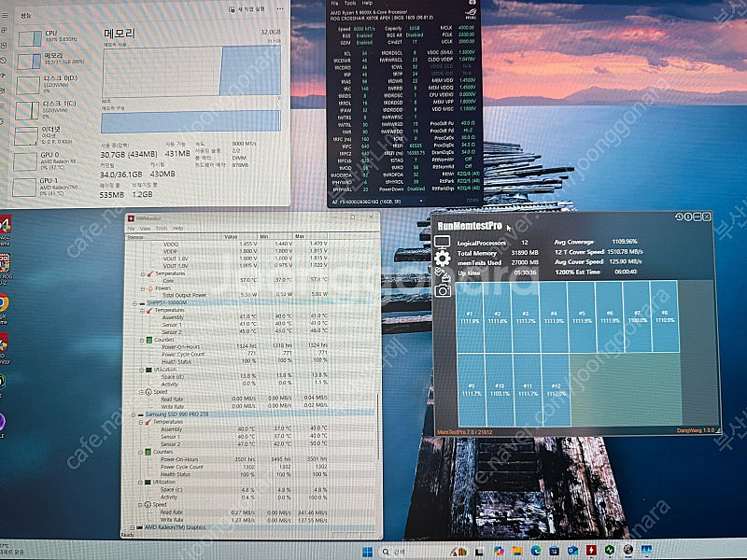The image size is (747, 560).
Task: Expand the AMD Radeon(TM) Graphics node
Action: coord(133,527)
